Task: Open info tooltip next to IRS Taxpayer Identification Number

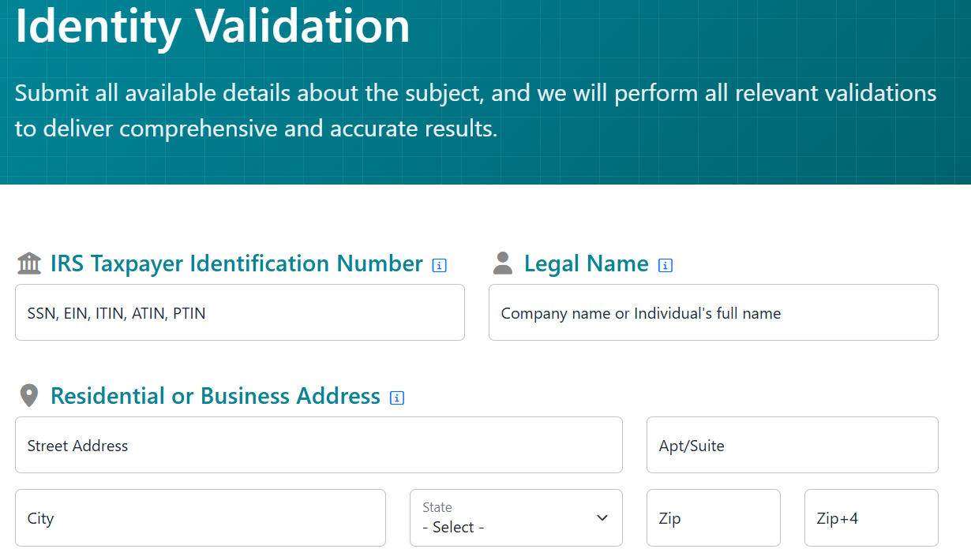Action: [x=440, y=266]
